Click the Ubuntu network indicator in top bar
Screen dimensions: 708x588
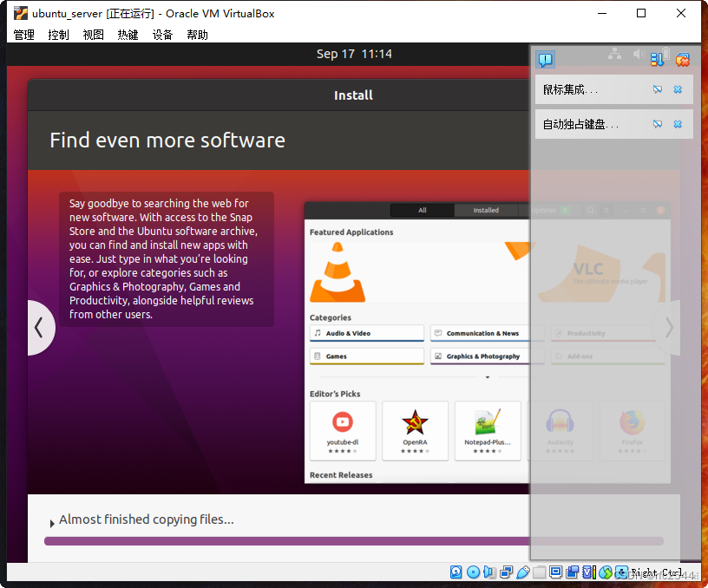614,54
